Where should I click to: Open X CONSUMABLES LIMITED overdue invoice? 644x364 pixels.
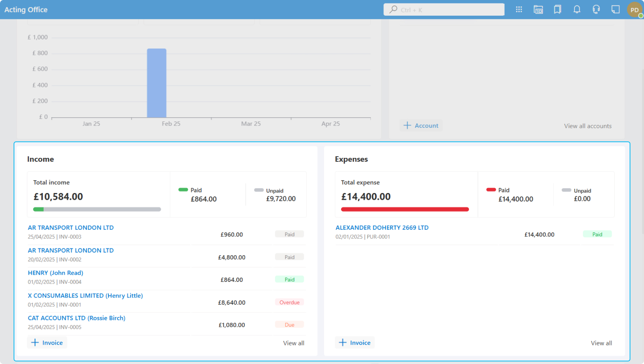click(85, 295)
